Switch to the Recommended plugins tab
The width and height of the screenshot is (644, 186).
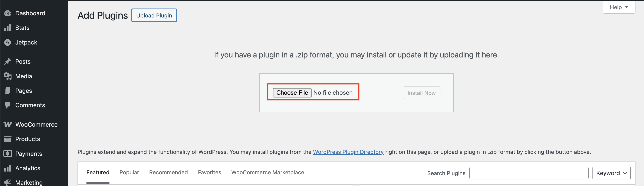[168, 172]
